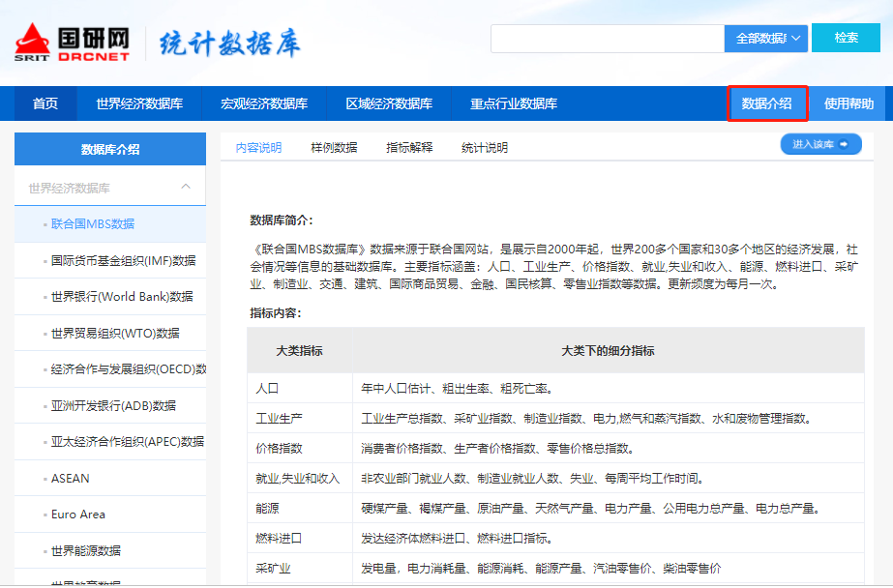Screen dimensions: 893x588
Task: Open 宏观经济数据库 menu
Action: click(x=264, y=103)
